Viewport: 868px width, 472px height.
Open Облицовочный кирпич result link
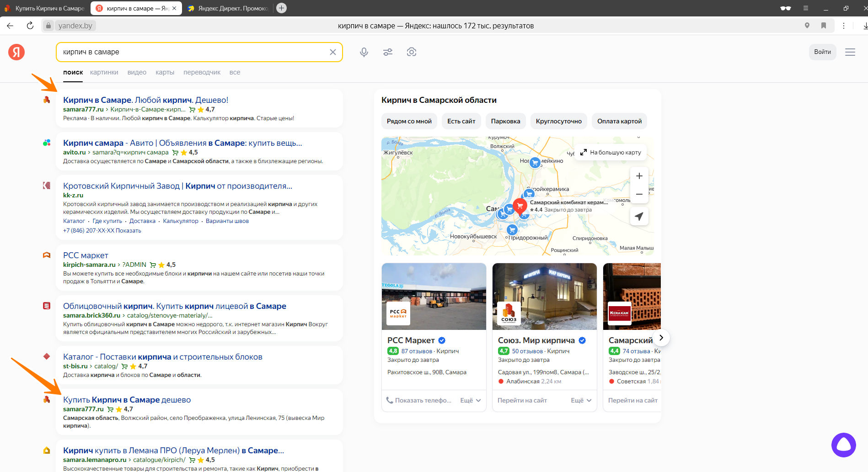click(x=175, y=306)
